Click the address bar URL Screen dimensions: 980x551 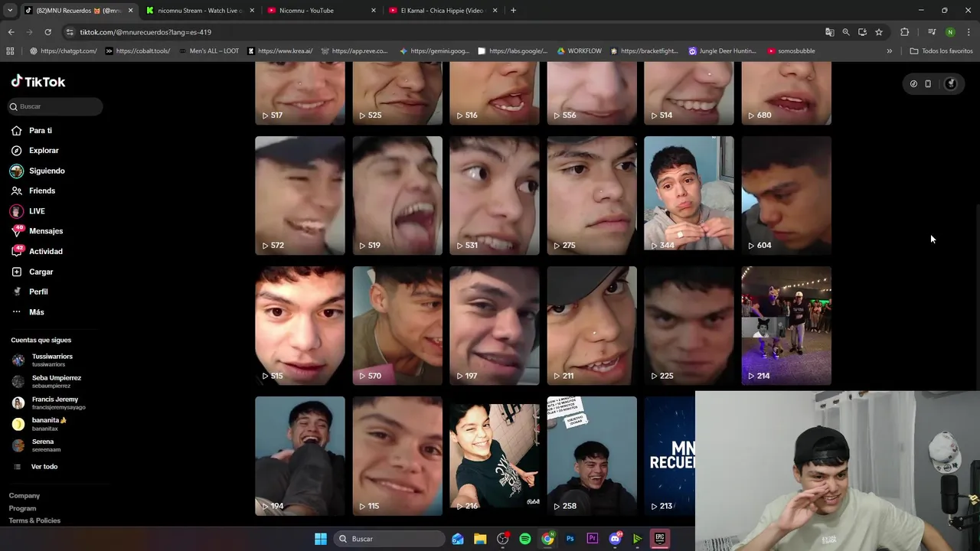click(145, 32)
